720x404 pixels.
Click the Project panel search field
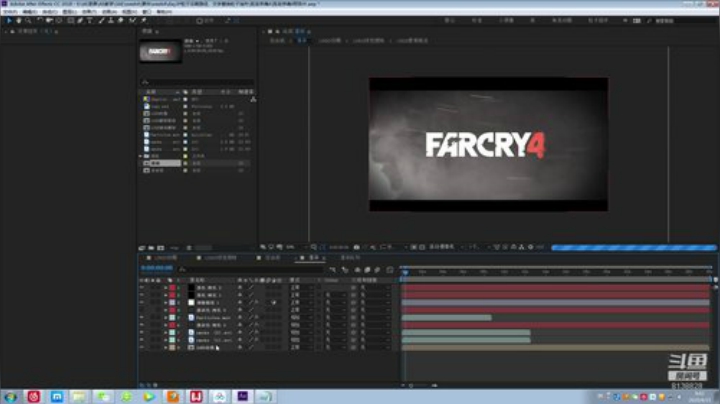point(197,82)
